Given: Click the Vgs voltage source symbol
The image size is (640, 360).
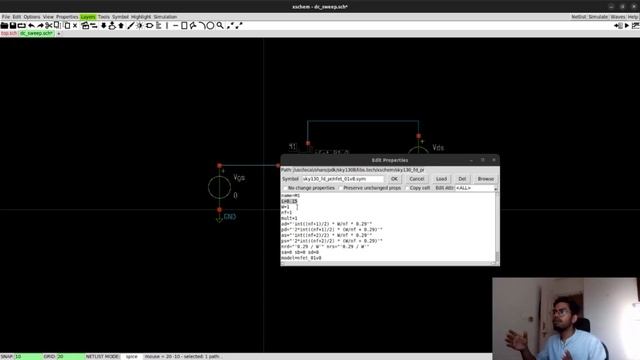Looking at the screenshot, I should tap(219, 187).
